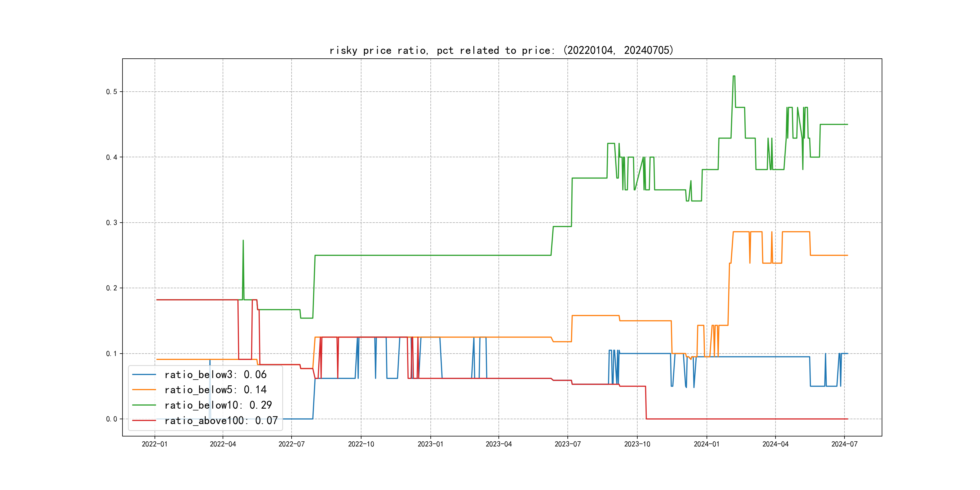
Task: Click the green line's highest peak above 0.5
Action: [x=734, y=76]
